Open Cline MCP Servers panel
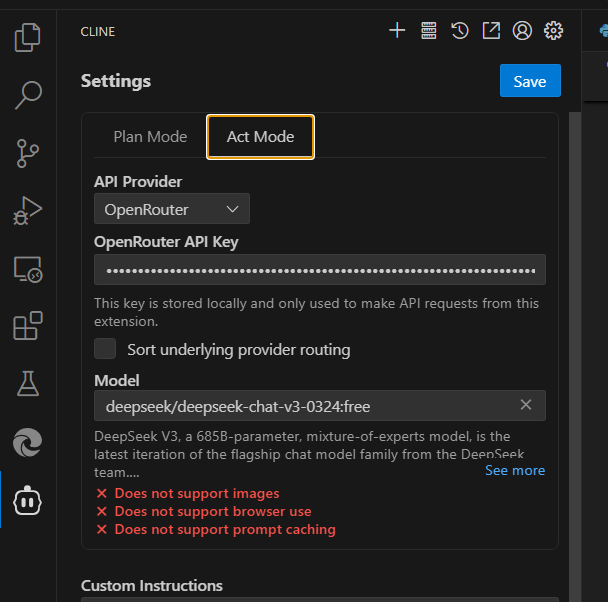 point(428,31)
